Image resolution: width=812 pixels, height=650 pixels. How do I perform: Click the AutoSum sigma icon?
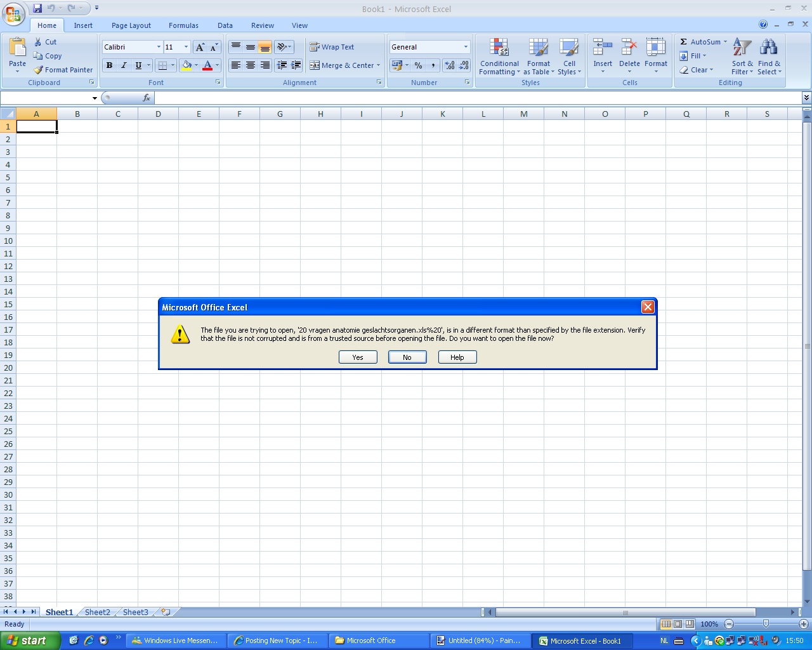(684, 42)
